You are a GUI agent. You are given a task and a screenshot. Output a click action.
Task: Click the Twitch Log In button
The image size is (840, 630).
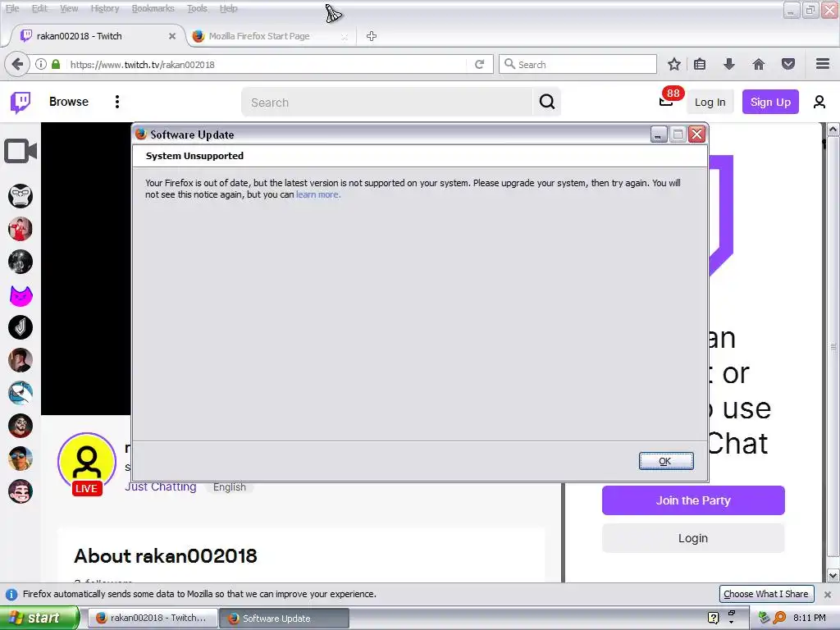tap(710, 102)
